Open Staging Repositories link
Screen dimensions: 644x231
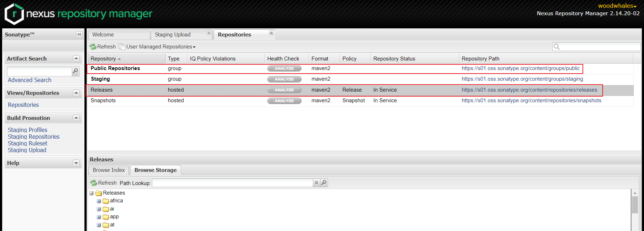(34, 137)
